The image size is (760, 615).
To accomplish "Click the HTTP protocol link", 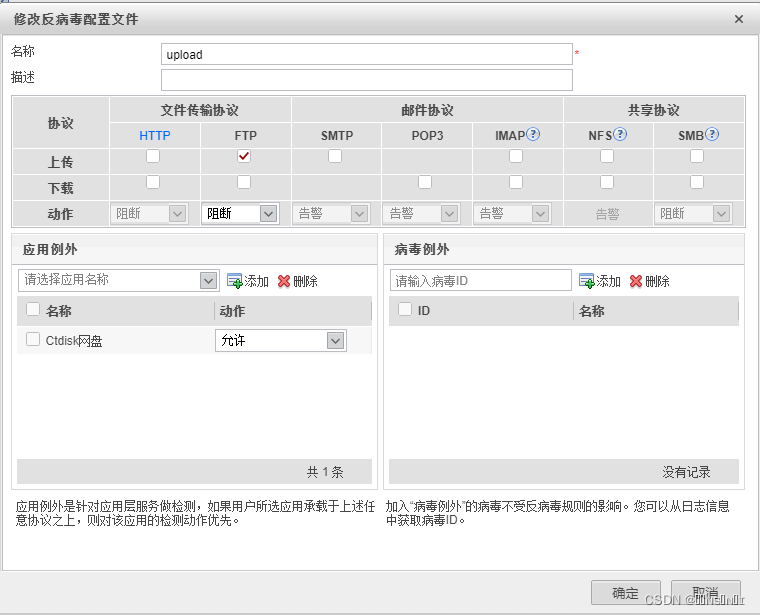I will (155, 136).
